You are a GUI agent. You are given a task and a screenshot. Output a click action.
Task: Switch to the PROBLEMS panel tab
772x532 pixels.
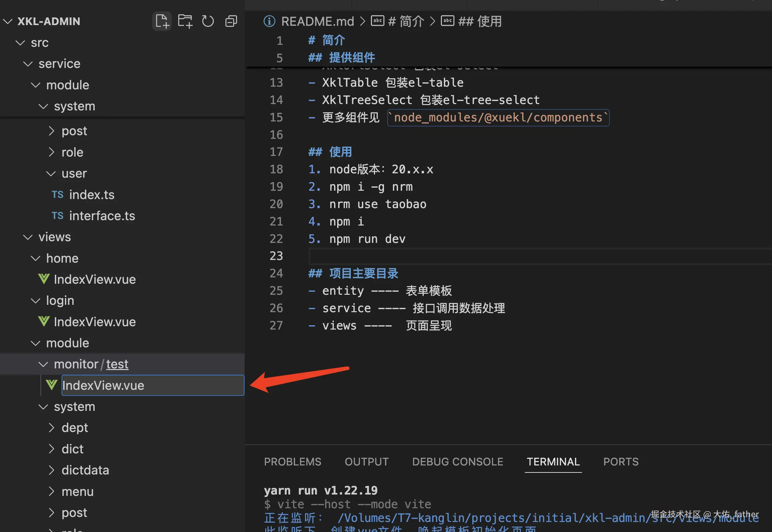point(292,462)
